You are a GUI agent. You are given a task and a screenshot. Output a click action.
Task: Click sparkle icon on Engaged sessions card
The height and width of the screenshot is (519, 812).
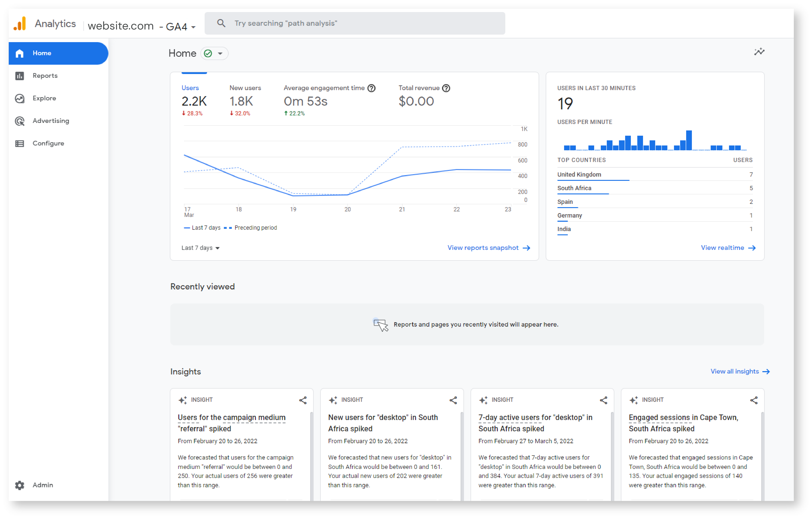634,400
